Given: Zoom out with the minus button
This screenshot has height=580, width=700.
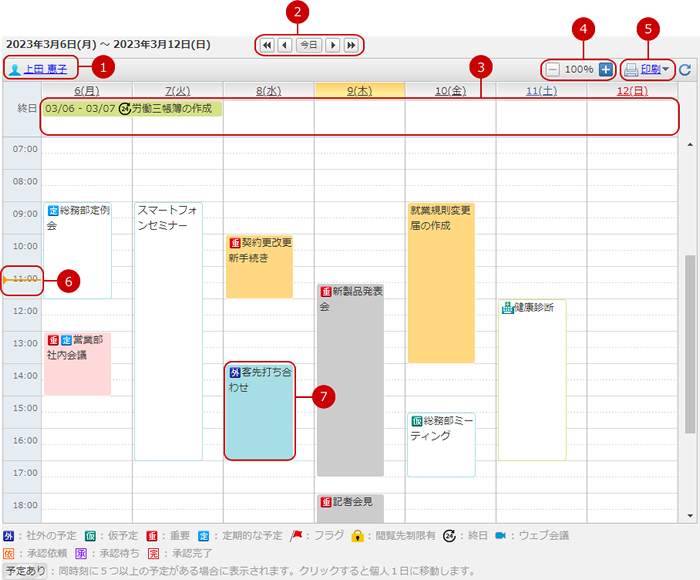Looking at the screenshot, I should point(553,70).
